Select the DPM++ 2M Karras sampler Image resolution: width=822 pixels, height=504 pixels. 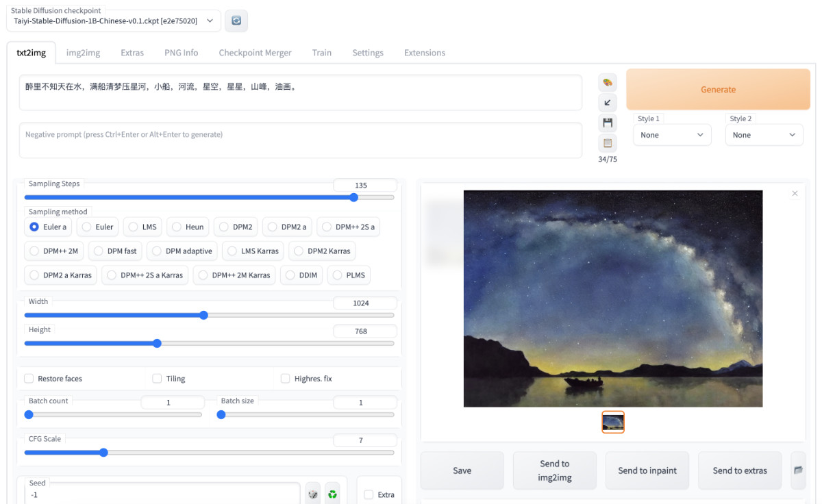click(x=234, y=275)
